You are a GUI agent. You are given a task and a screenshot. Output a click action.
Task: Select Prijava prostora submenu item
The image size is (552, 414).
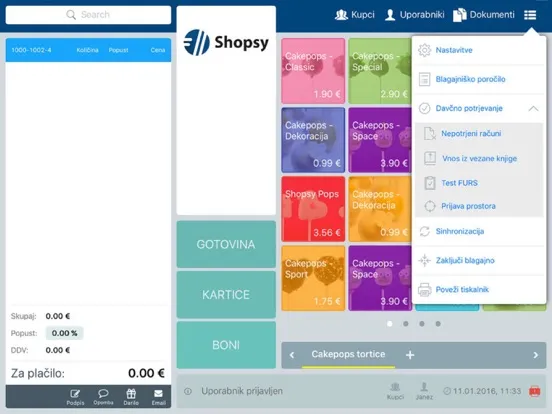pyautogui.click(x=479, y=206)
